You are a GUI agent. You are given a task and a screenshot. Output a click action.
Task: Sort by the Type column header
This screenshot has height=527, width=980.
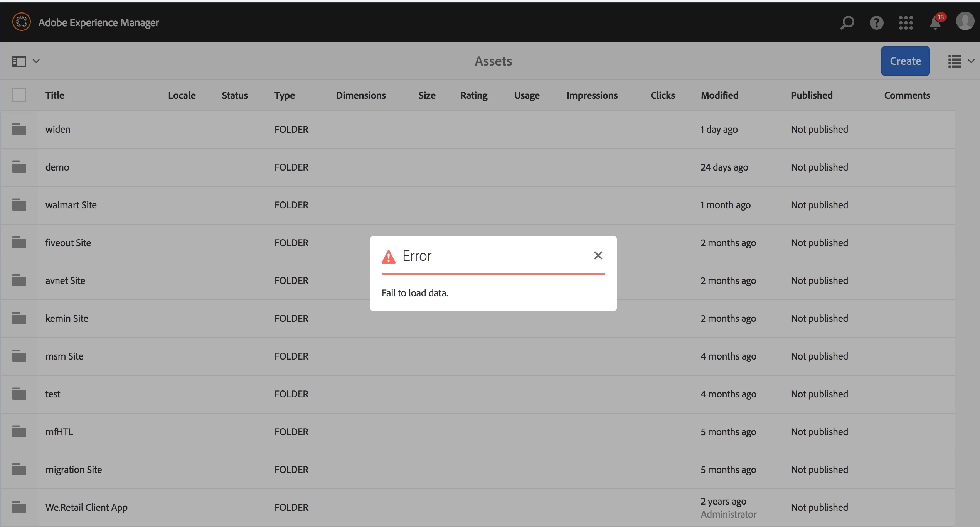[285, 95]
